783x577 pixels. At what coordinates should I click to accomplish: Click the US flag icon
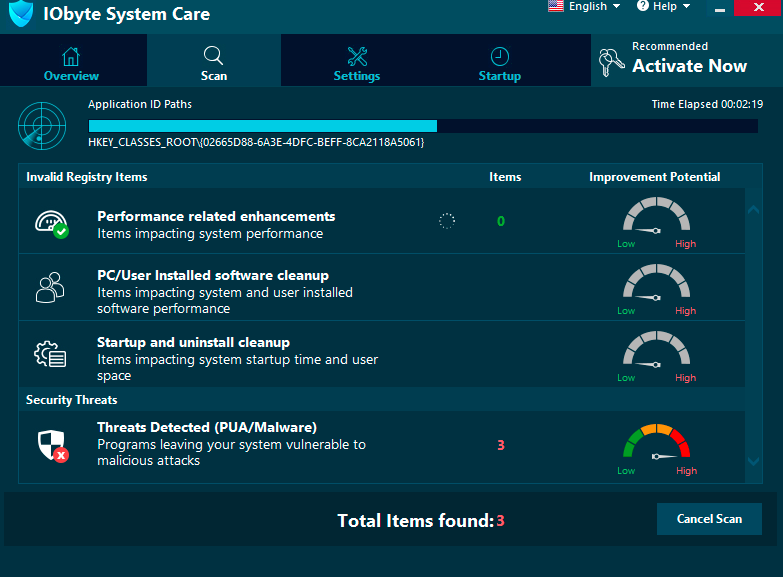pyautogui.click(x=556, y=6)
